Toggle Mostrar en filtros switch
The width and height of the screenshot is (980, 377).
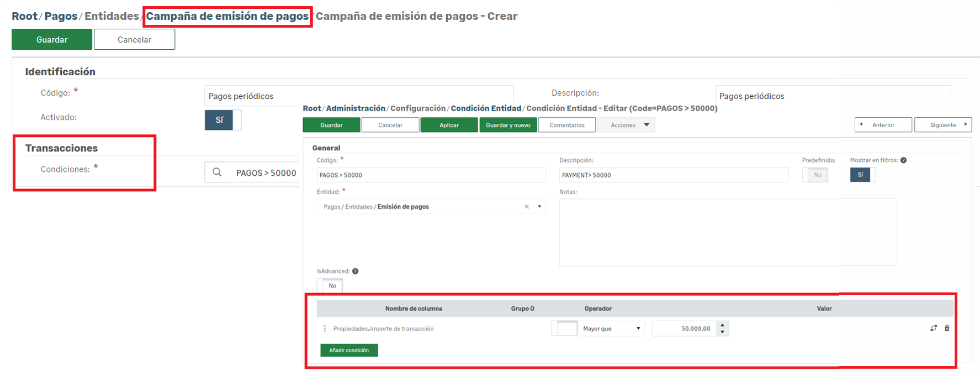click(862, 175)
